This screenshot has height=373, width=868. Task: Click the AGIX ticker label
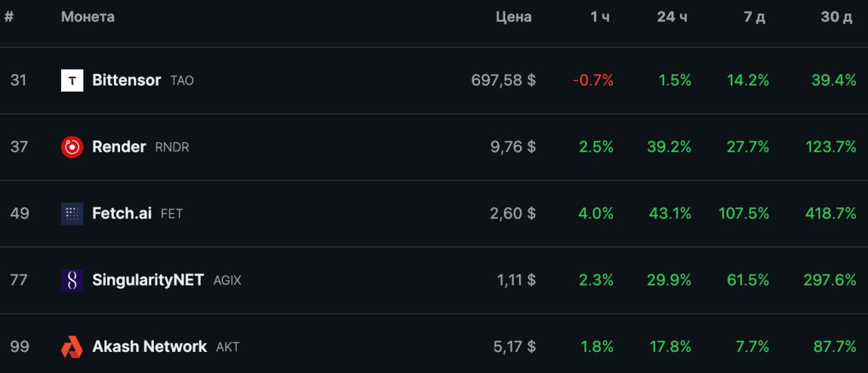click(227, 281)
